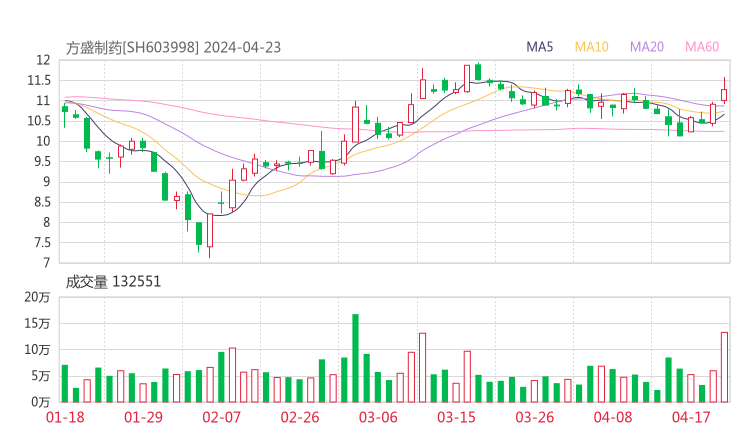Click the 01-29 date axis label
Viewport: 740px width, 440px height.
(143, 417)
